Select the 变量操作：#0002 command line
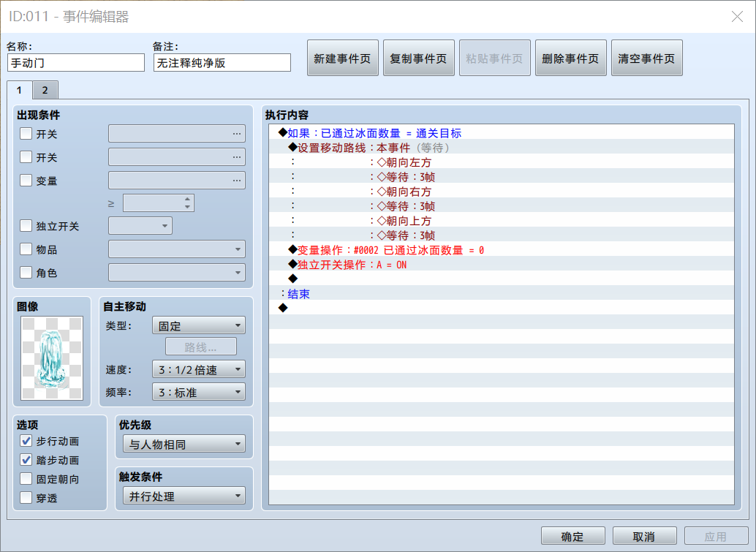This screenshot has width=756, height=552. tap(502, 250)
